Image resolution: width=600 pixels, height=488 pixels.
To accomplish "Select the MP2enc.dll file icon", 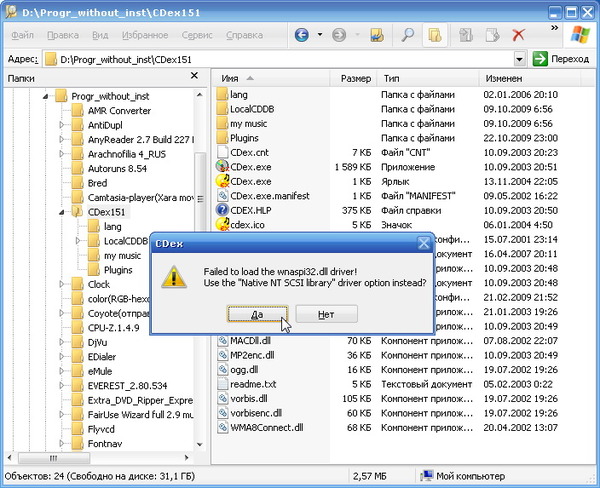I will click(x=222, y=355).
